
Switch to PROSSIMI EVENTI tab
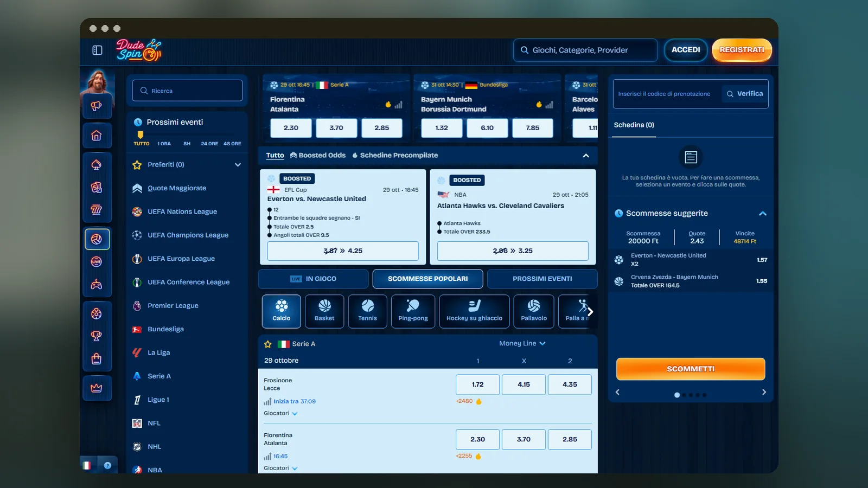point(542,279)
